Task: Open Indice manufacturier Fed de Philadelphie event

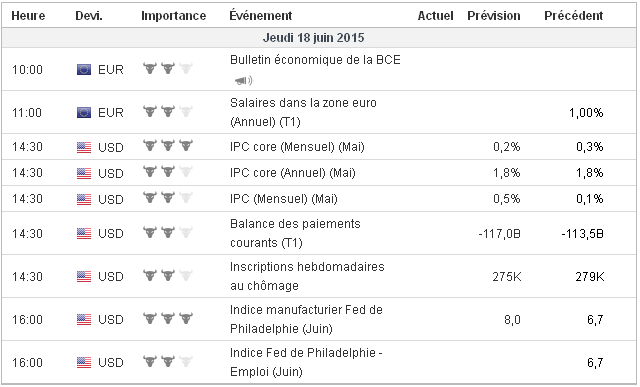Action: point(306,319)
